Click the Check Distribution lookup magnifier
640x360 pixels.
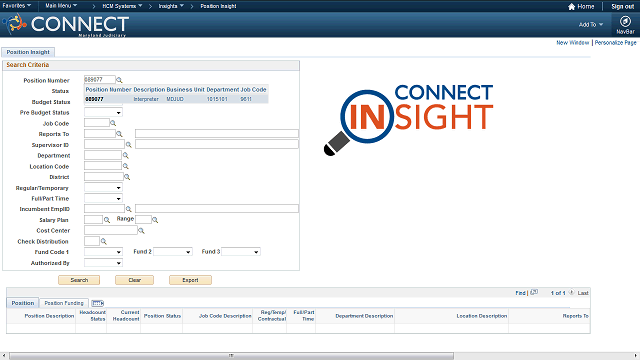tap(104, 241)
